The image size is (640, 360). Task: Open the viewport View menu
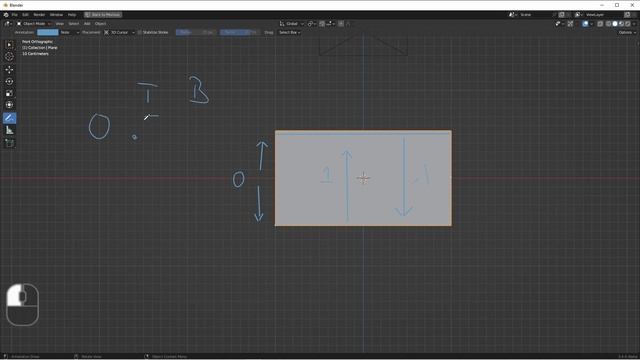coord(60,24)
